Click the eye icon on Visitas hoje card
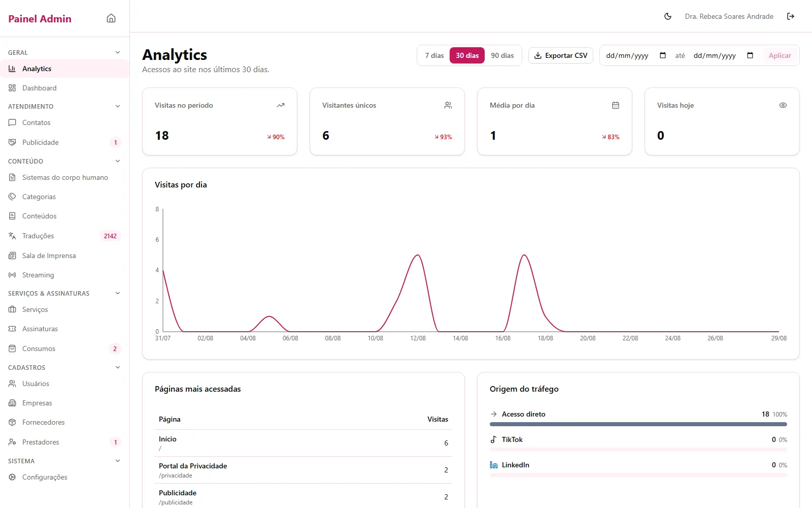The width and height of the screenshot is (812, 508). coord(783,105)
